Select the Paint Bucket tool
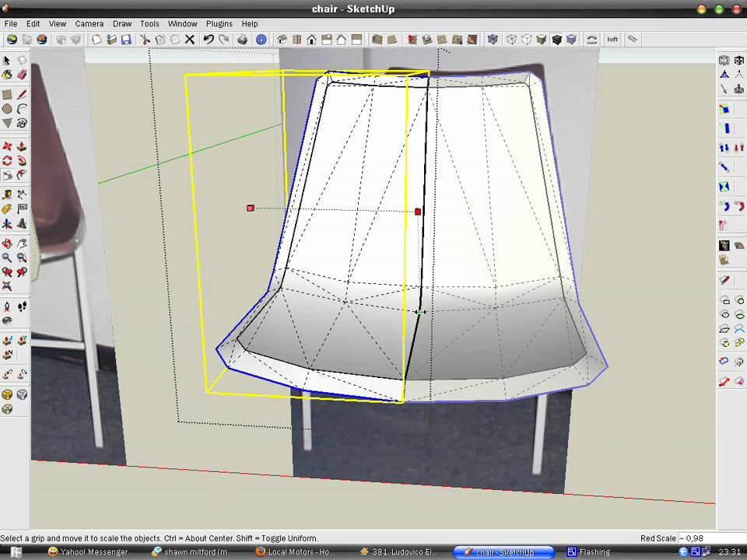This screenshot has width=747, height=560. tap(7, 75)
